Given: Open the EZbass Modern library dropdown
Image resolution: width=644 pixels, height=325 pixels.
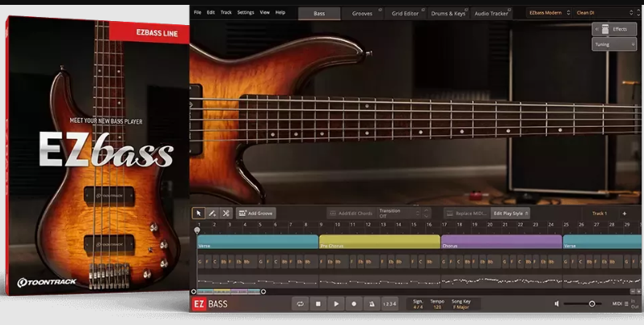Looking at the screenshot, I should [549, 13].
